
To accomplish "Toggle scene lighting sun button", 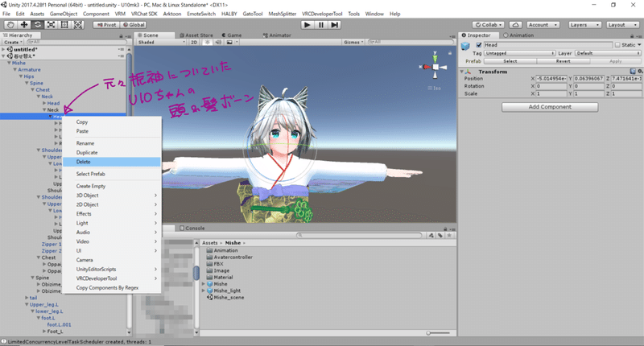I will coord(207,42).
